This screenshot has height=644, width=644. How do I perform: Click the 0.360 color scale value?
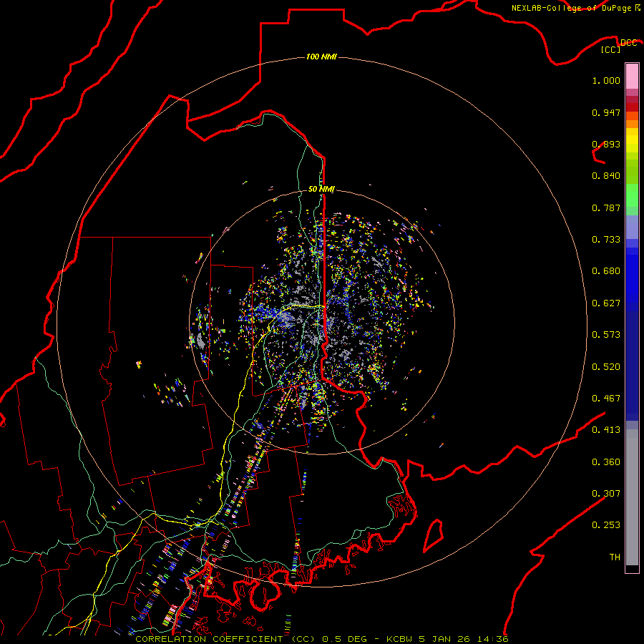606,462
